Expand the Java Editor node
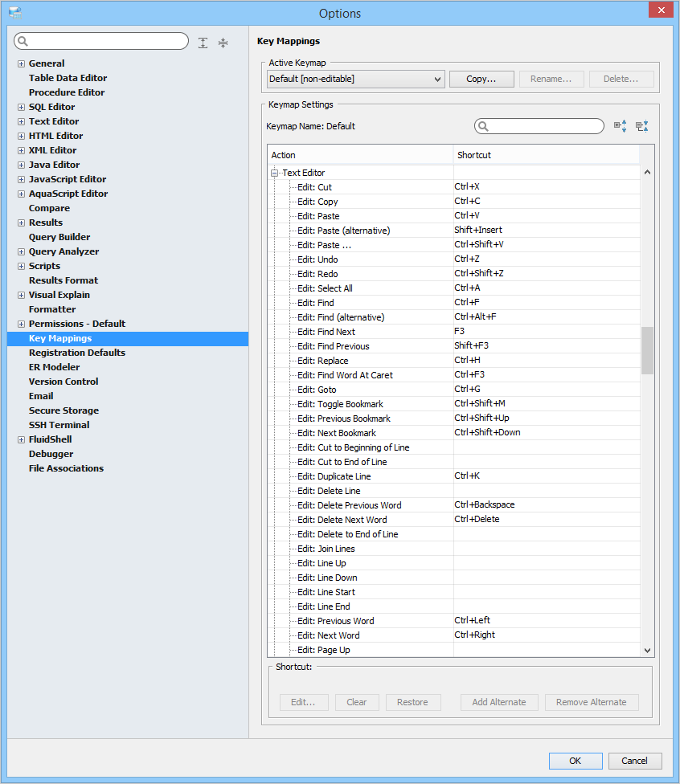Viewport: 680px width, 784px height. point(21,165)
